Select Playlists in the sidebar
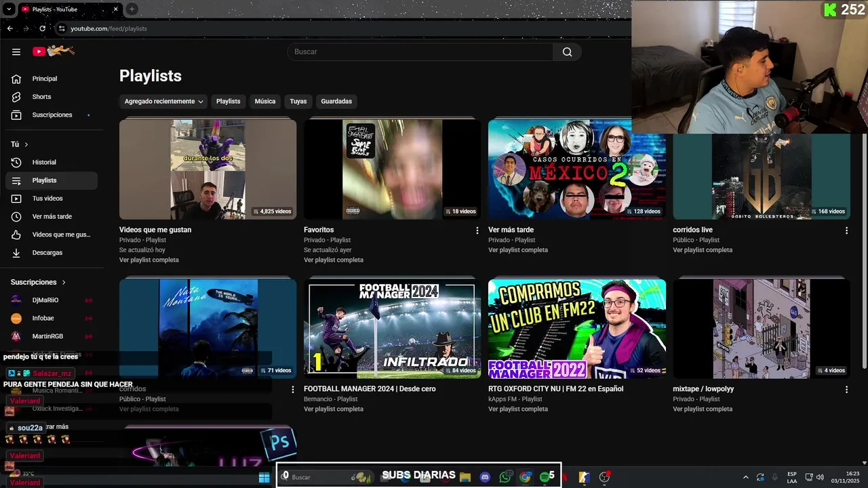Screen dimensions: 868x488 [x=52, y=180]
